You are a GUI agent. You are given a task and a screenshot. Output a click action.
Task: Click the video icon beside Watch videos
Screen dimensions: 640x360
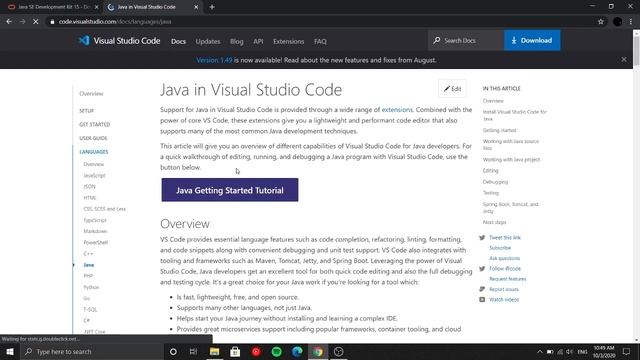pos(482,300)
